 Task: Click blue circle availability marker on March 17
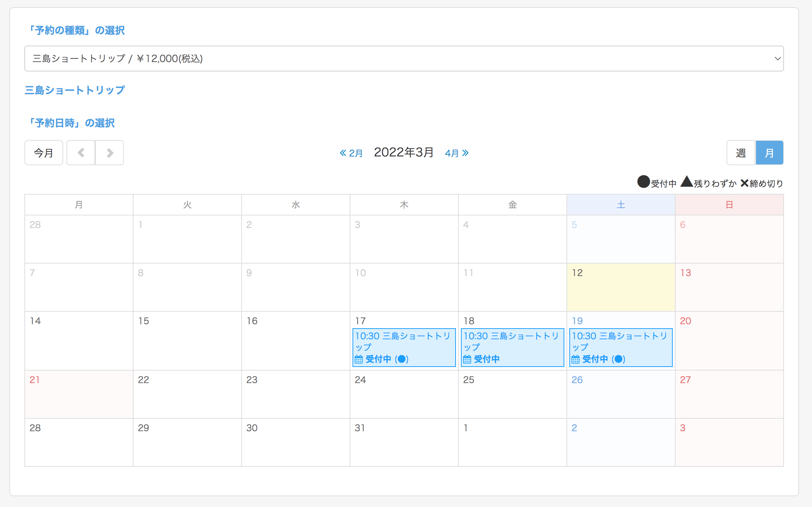pyautogui.click(x=402, y=359)
